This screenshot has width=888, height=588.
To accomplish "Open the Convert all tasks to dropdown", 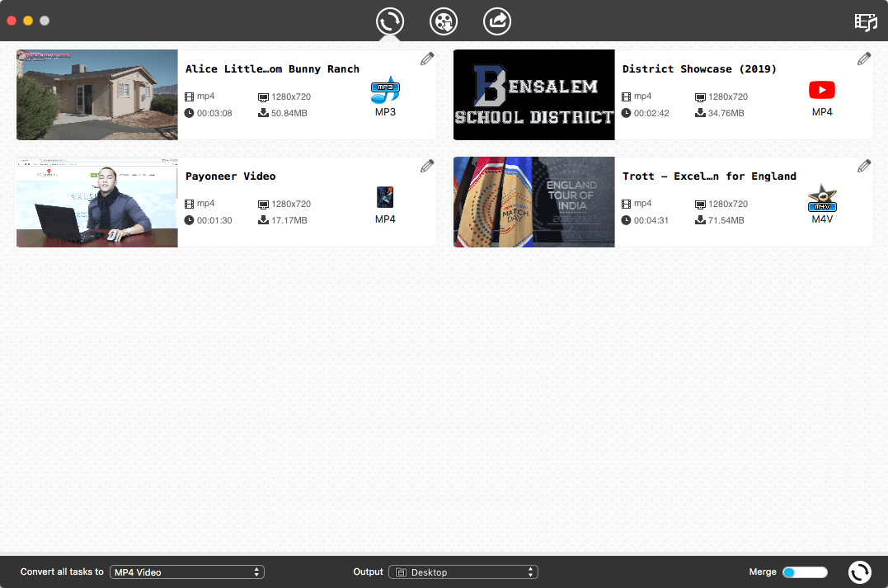I will coord(186,572).
